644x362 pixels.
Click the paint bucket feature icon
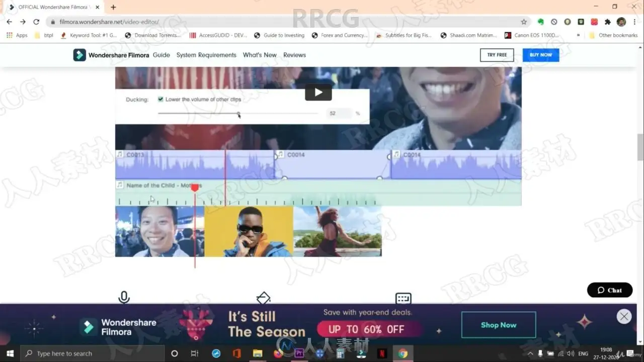pos(263,298)
